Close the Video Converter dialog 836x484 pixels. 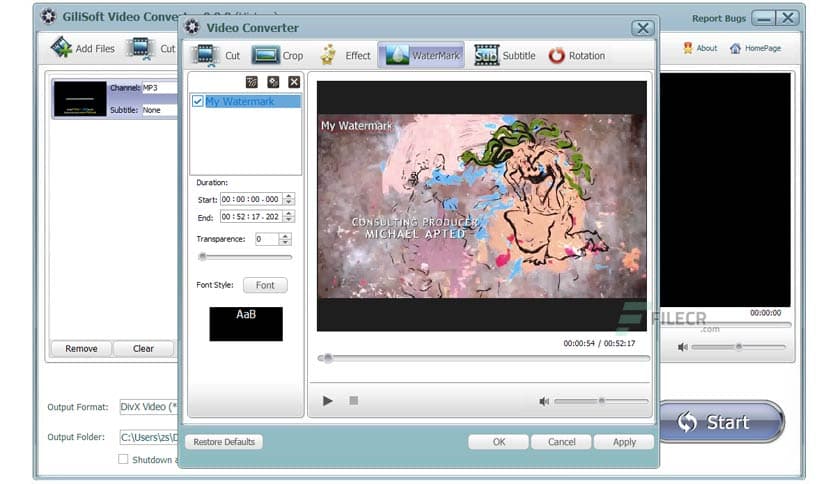(x=643, y=28)
